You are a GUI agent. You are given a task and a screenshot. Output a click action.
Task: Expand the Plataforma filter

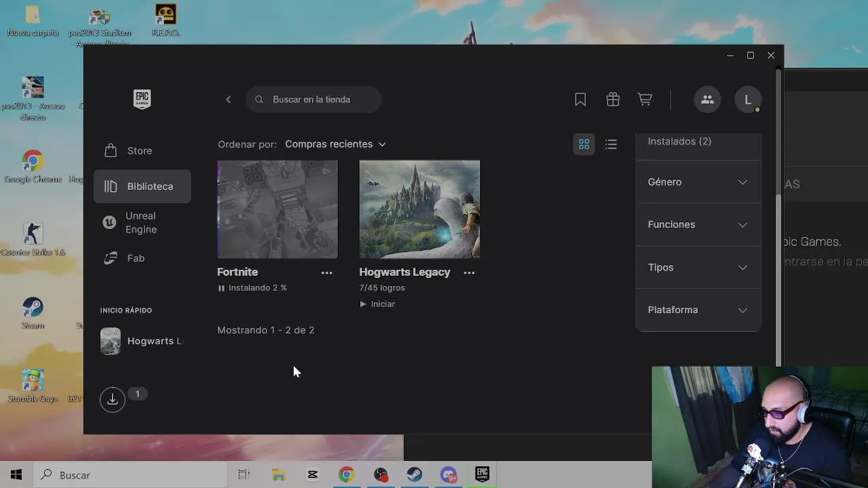[698, 310]
